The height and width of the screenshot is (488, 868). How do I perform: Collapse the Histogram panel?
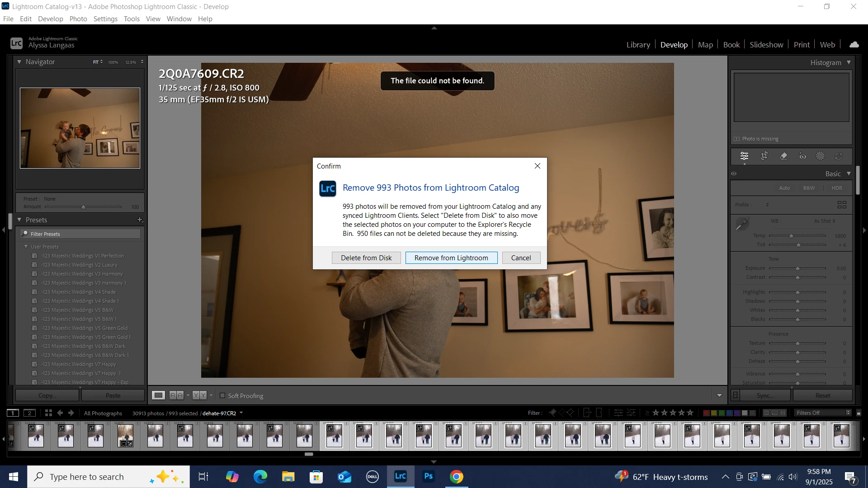[849, 63]
